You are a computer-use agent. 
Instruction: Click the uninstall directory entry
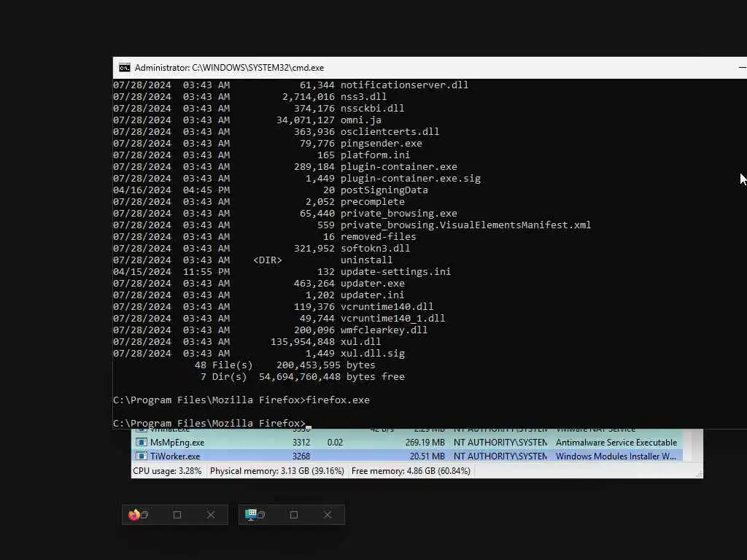tap(366, 260)
